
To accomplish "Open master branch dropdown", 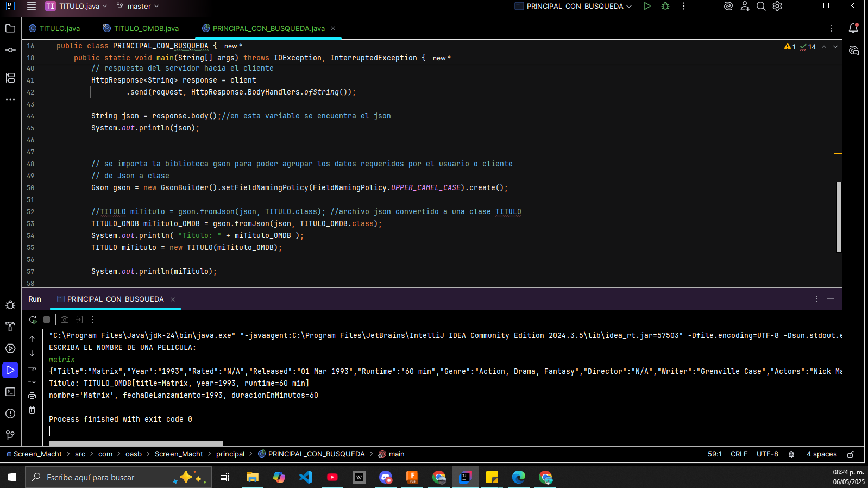I will [138, 6].
